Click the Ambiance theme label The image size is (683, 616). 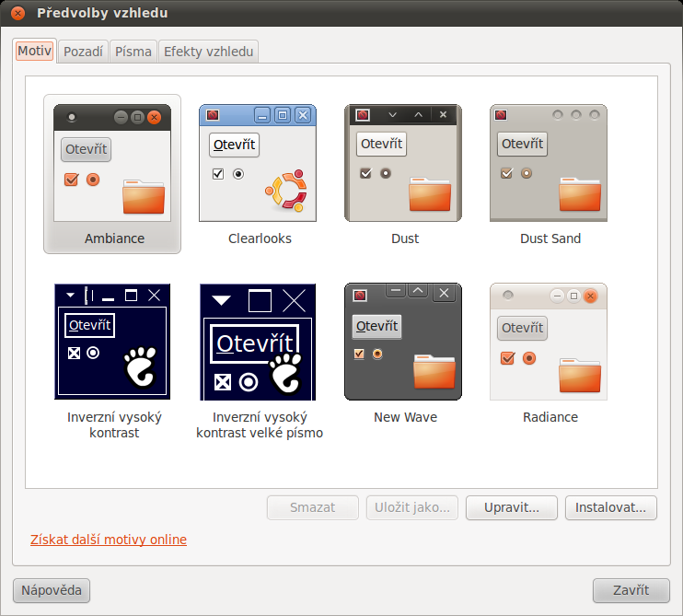coord(114,238)
